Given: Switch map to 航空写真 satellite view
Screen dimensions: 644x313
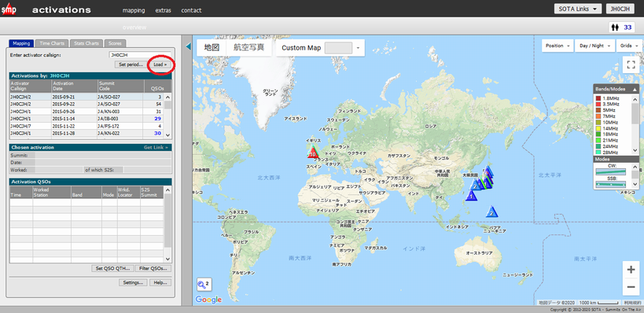Looking at the screenshot, I should tap(249, 48).
